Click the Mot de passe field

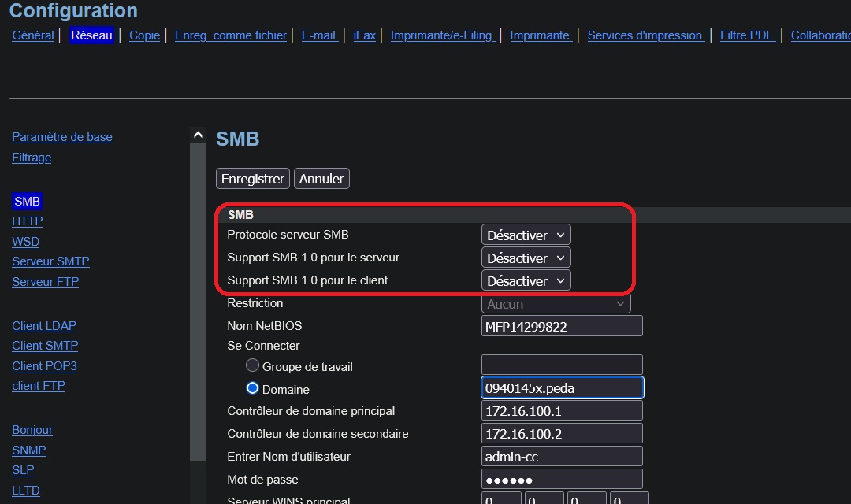click(562, 480)
